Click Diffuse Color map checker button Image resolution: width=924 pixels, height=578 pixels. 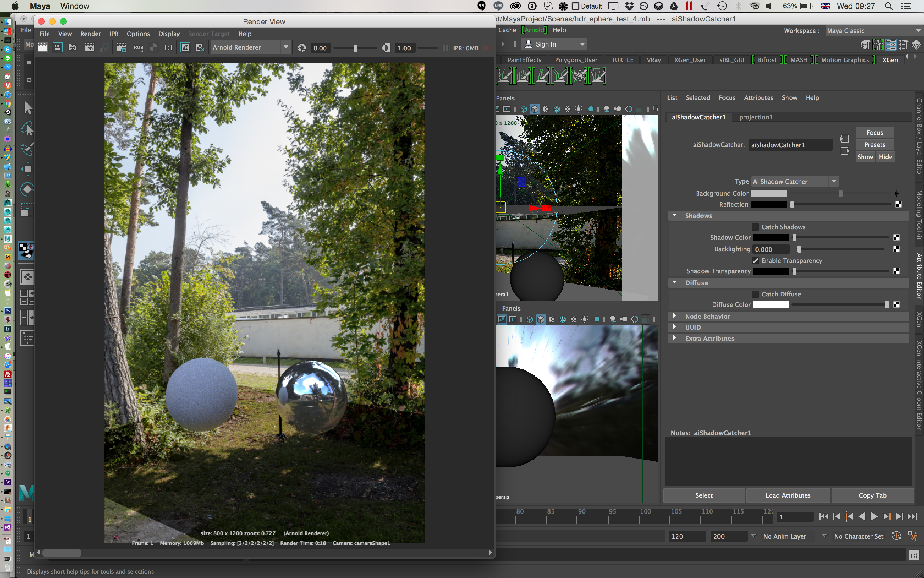click(x=897, y=305)
